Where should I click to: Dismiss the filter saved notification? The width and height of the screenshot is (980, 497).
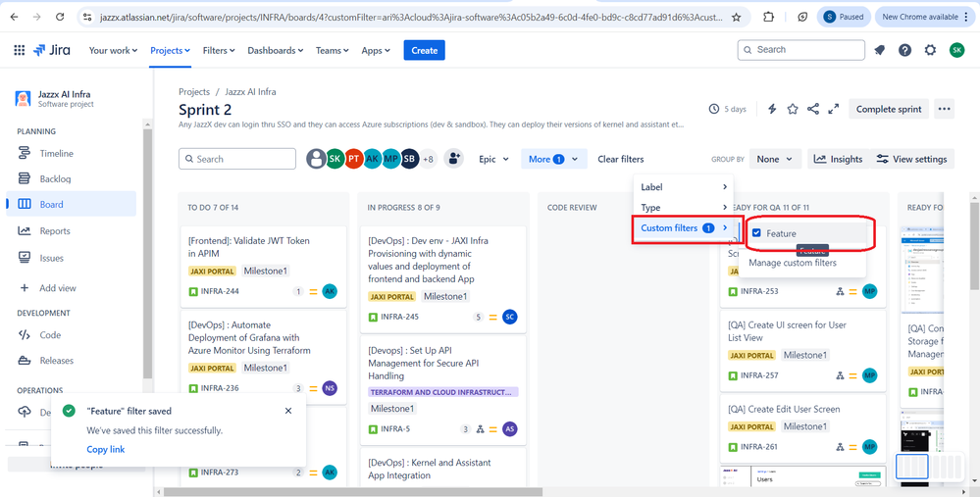(x=288, y=411)
